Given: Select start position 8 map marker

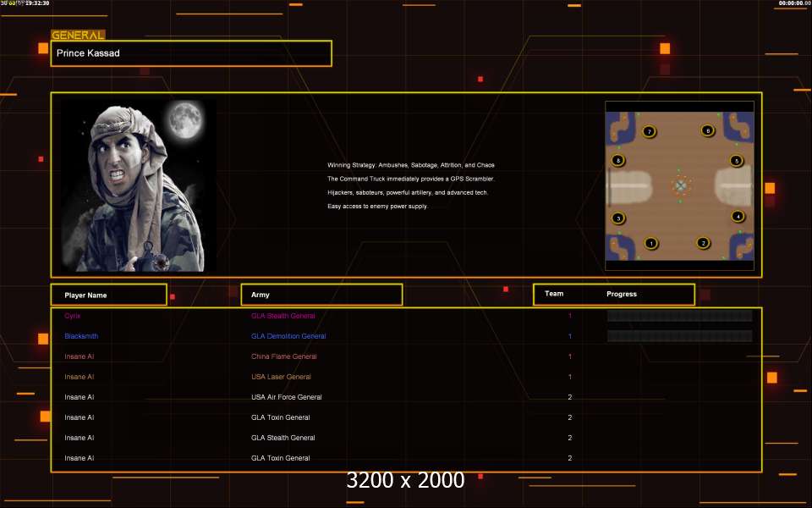Looking at the screenshot, I should coord(618,161).
